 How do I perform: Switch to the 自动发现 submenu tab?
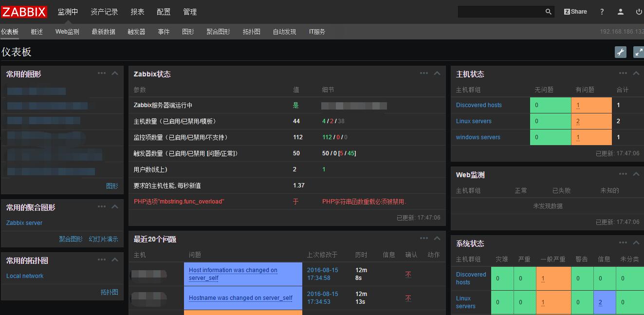coord(284,32)
